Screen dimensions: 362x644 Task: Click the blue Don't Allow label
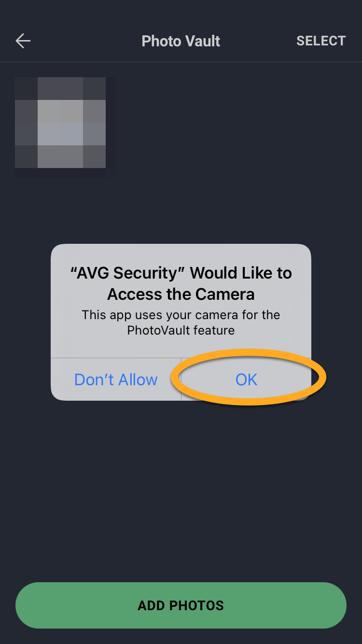click(x=116, y=379)
